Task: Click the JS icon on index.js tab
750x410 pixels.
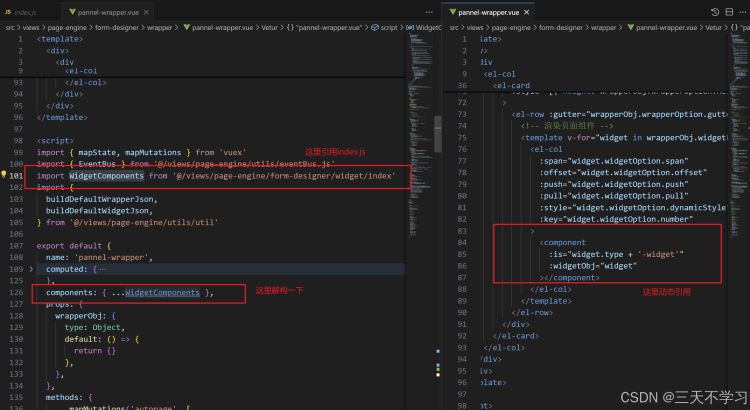Action: [7, 11]
